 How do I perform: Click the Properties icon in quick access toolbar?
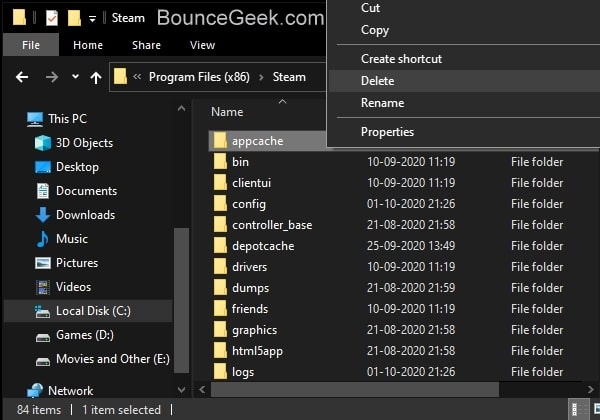pyautogui.click(x=52, y=18)
